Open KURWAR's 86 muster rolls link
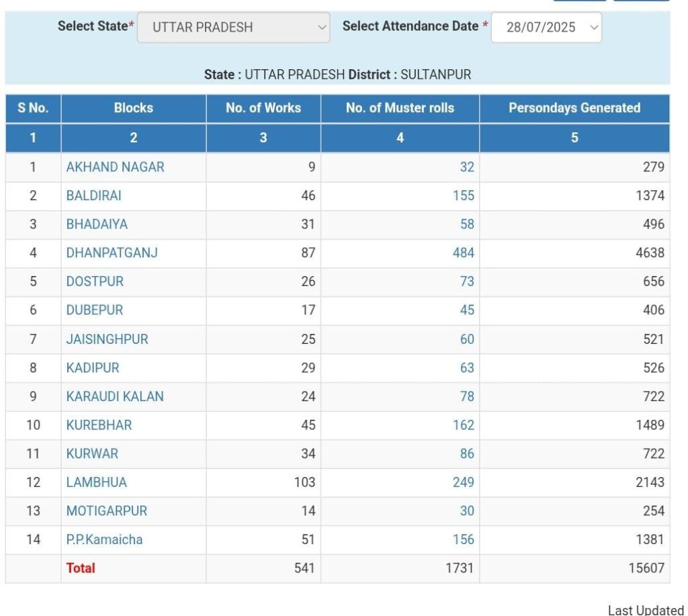 click(467, 453)
